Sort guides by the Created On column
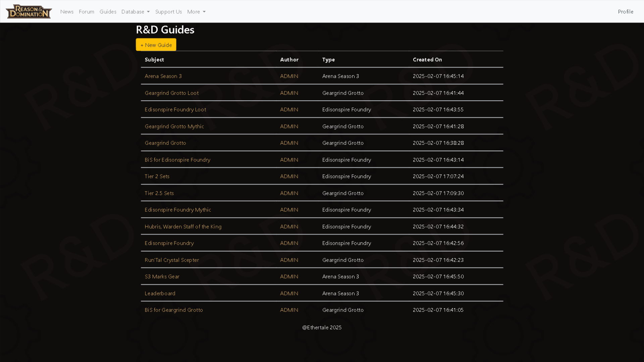Image resolution: width=644 pixels, height=362 pixels. pos(427,59)
